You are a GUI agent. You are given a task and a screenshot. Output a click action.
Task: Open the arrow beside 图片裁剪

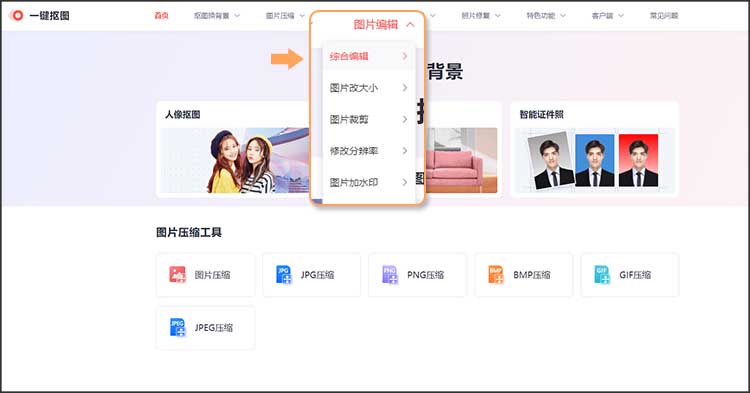click(405, 120)
